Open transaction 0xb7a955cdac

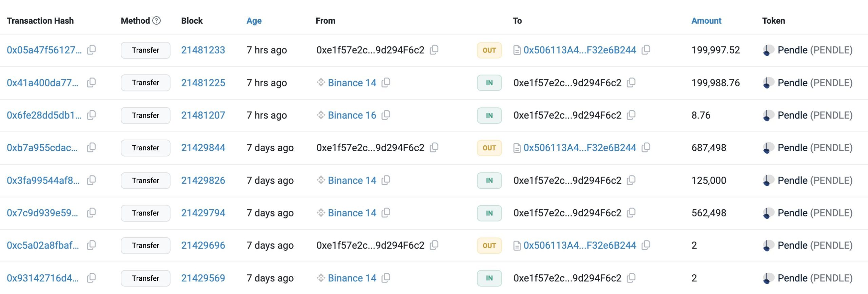coord(42,148)
